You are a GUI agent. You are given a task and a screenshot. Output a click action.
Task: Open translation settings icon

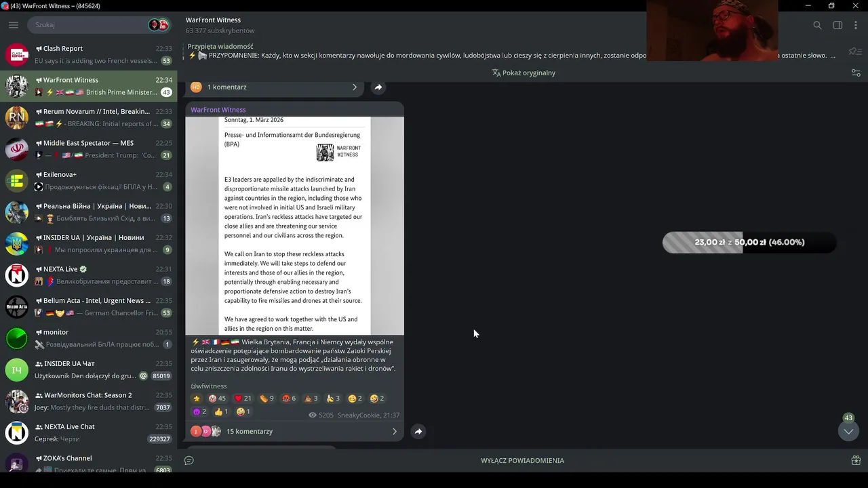point(856,73)
